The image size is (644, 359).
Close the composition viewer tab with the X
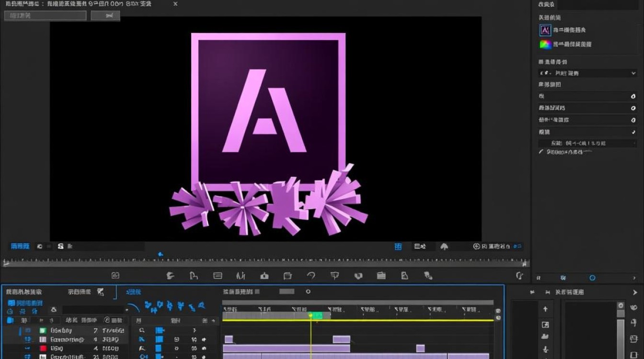tap(175, 4)
